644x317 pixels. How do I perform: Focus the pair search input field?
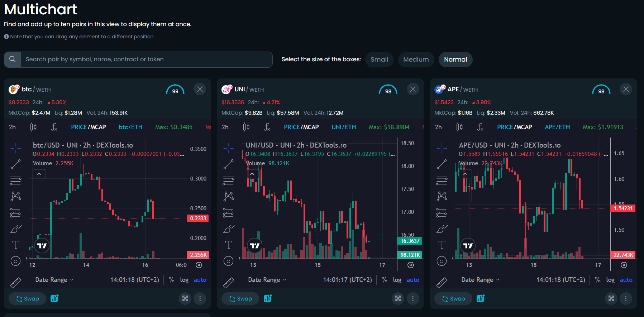(x=147, y=59)
